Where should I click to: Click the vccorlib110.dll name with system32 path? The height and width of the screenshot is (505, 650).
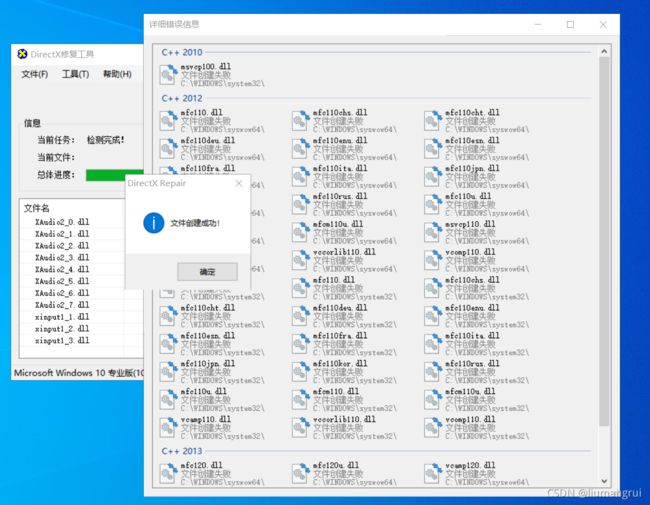(x=344, y=419)
